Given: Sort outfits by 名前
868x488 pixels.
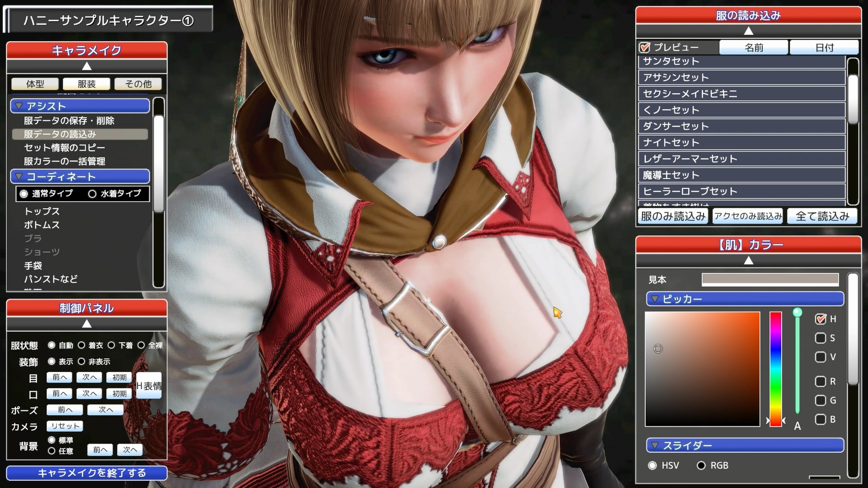Looking at the screenshot, I should pos(754,48).
